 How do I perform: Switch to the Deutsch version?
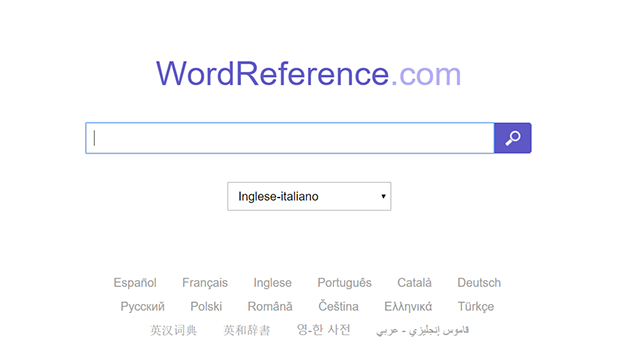pyautogui.click(x=479, y=282)
